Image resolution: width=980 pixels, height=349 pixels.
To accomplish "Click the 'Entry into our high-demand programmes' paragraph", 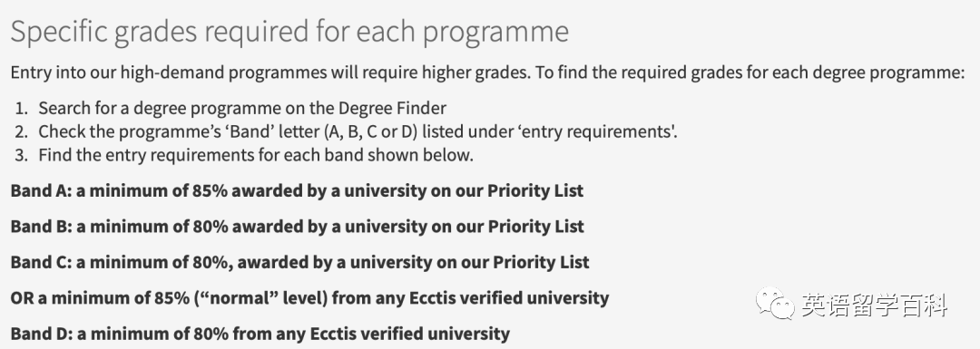I will [487, 73].
